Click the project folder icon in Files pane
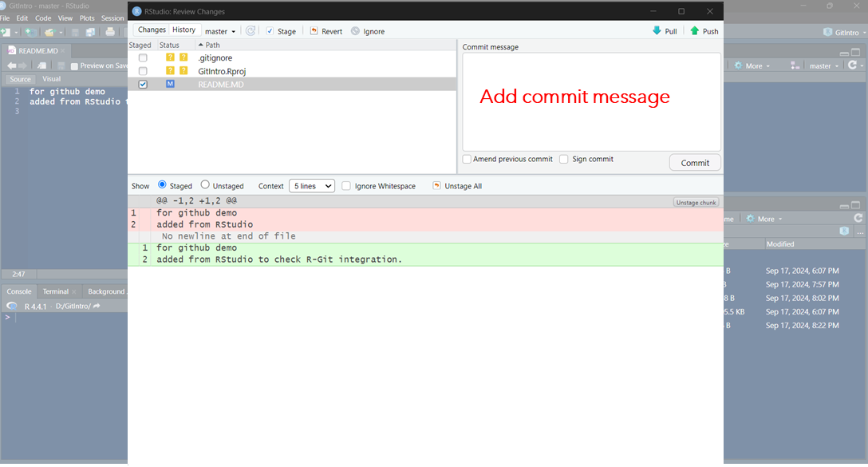Image resolution: width=868 pixels, height=467 pixels. tap(844, 231)
